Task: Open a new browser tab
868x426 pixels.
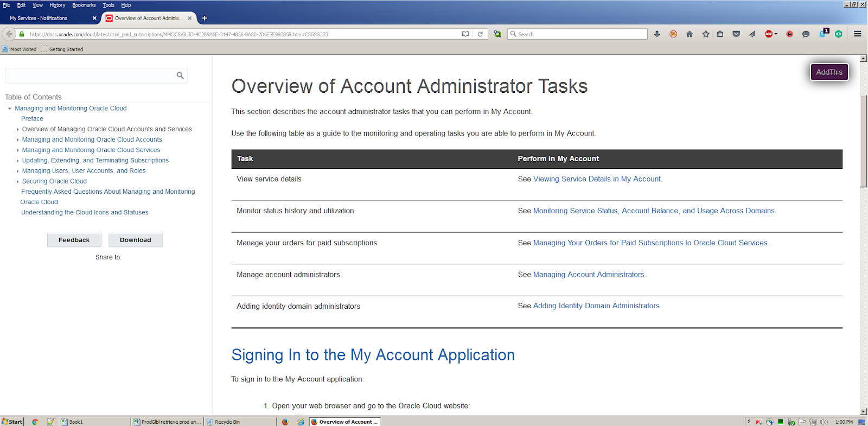Action: pos(205,18)
